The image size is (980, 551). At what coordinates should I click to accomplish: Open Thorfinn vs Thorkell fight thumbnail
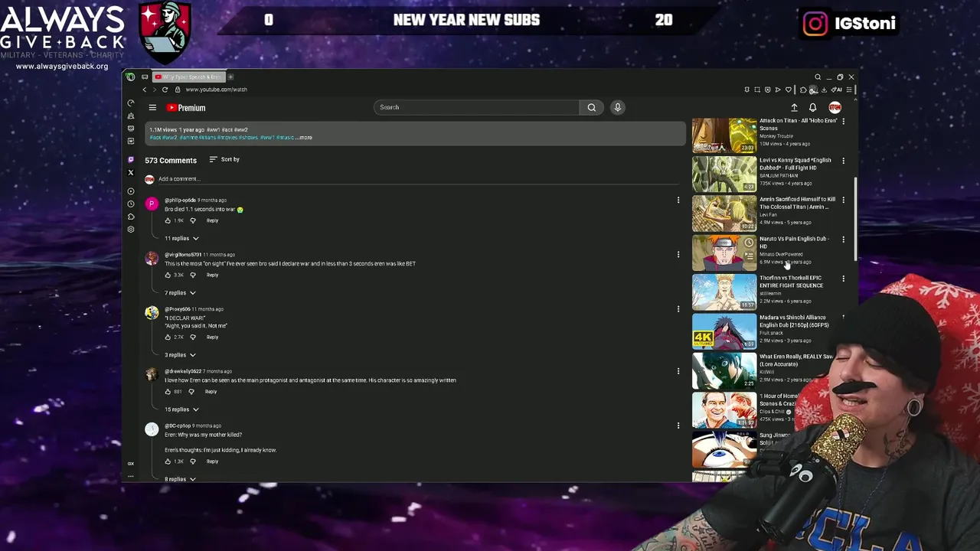pyautogui.click(x=724, y=292)
